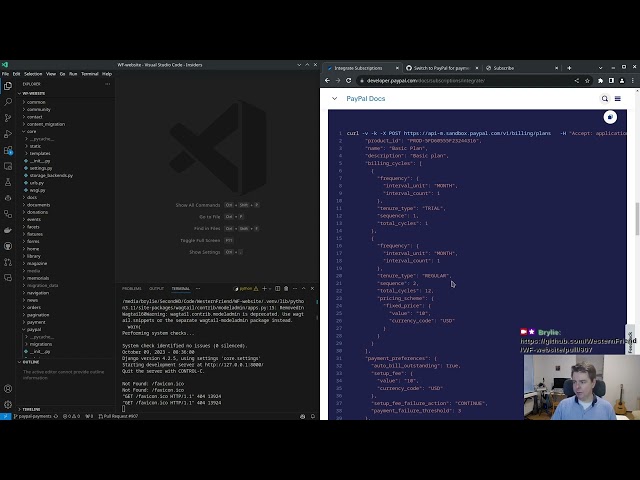Expand the donations folder
This screenshot has height=480, width=640.
37,212
